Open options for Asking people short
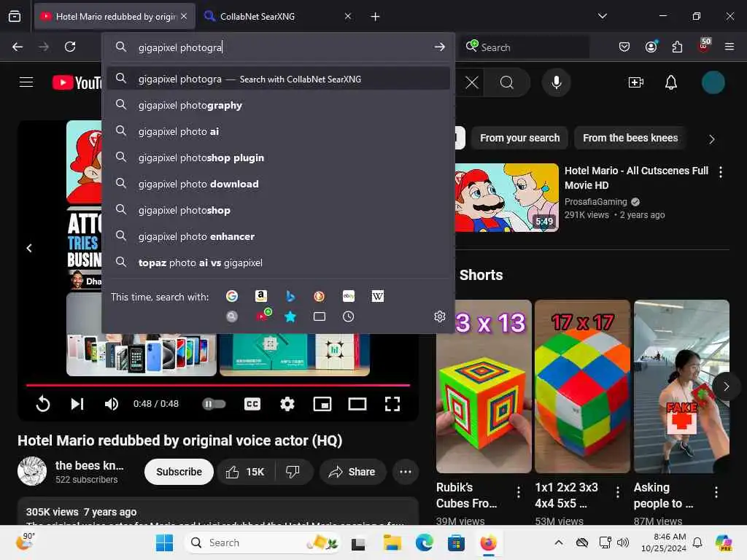Screen dimensions: 747x560 click(x=716, y=491)
